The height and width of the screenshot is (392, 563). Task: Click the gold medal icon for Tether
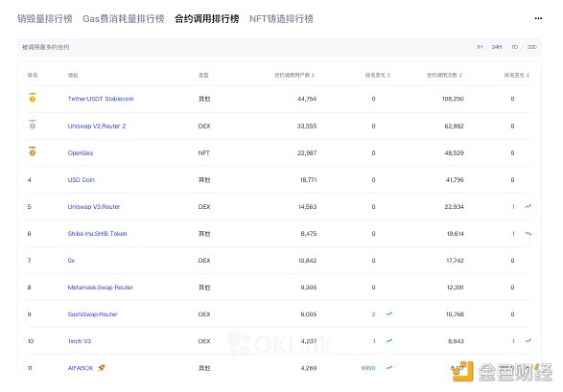point(33,98)
